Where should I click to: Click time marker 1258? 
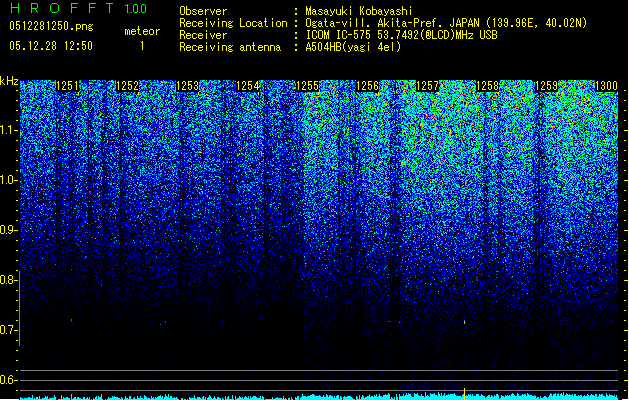pyautogui.click(x=487, y=86)
